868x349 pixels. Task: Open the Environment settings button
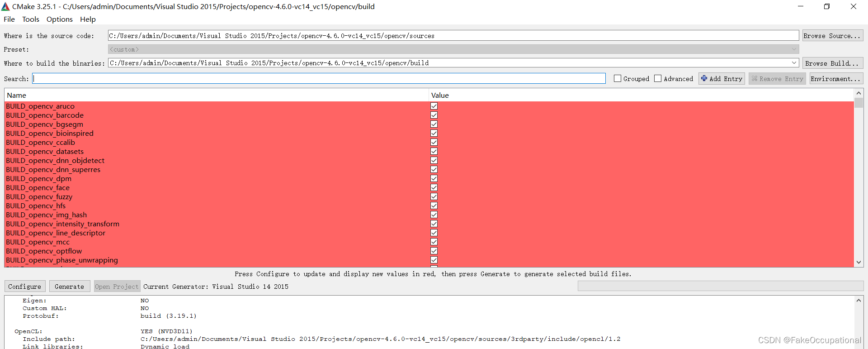(x=836, y=79)
